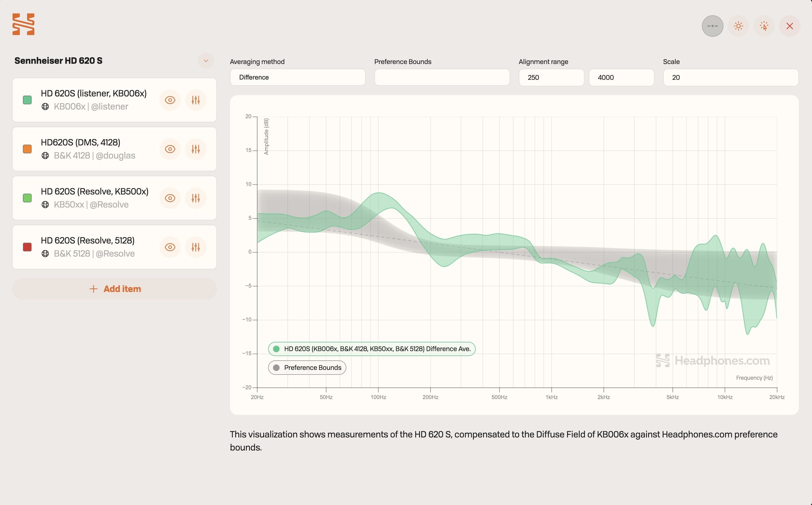Screen dimensions: 812x505
Task: Toggle visibility of HD 620S (Resolve, 5128)
Action: [170, 247]
